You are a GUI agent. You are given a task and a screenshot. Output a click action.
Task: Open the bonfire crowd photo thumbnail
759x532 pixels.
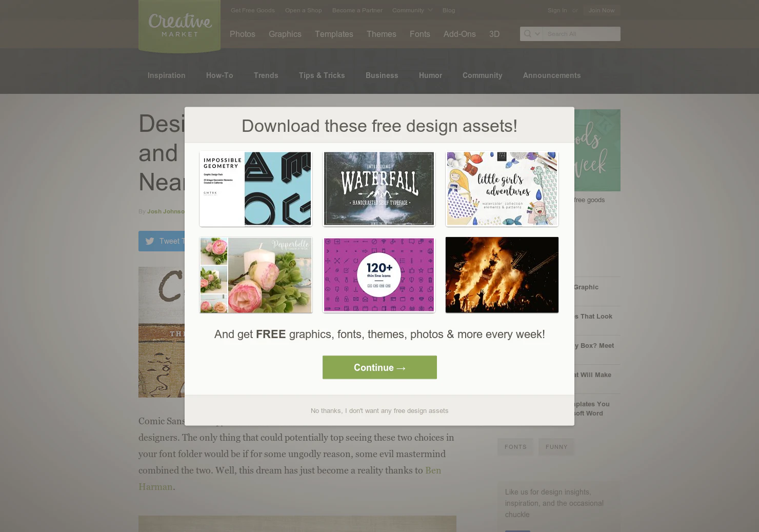tap(502, 275)
